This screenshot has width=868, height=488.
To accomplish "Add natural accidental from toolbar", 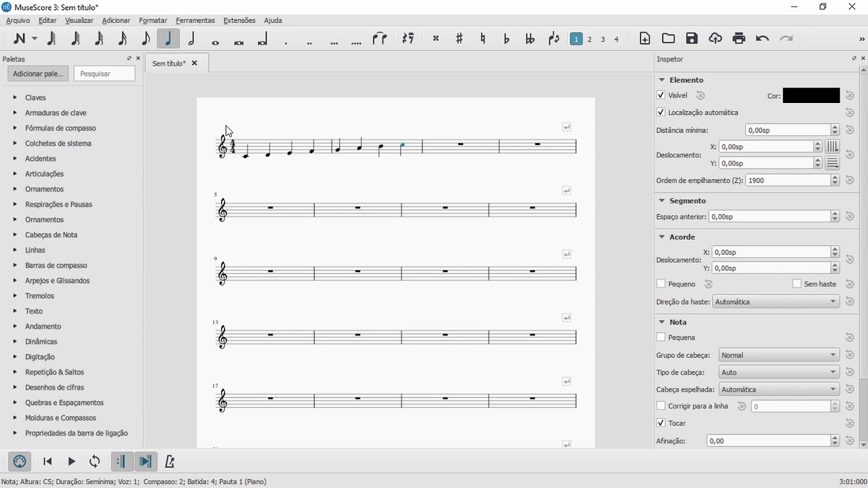I will click(x=483, y=39).
